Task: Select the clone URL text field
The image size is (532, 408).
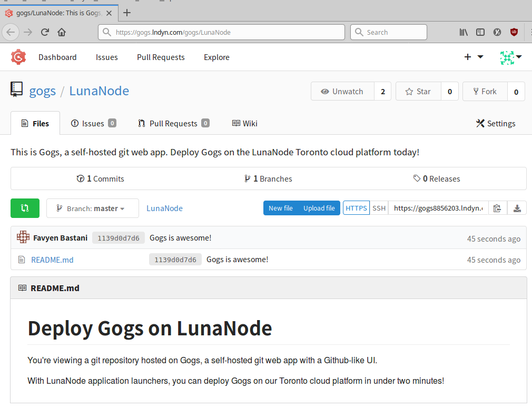Action: 438,208
